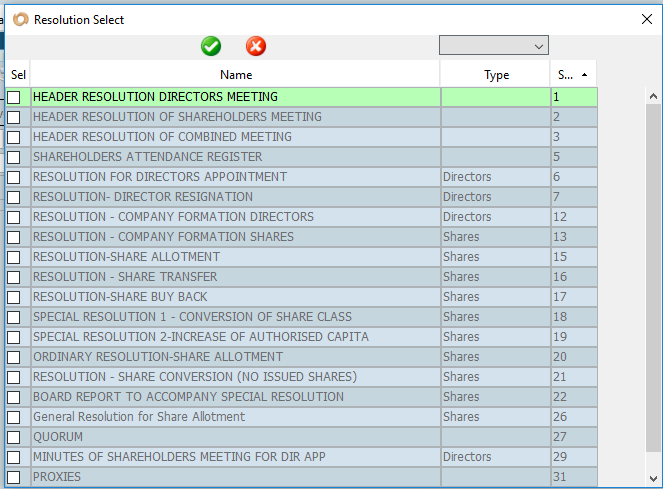The image size is (663, 489).
Task: Check the box for HEADER RESOLUTION DIRECTORS MEETING
Action: 14,98
